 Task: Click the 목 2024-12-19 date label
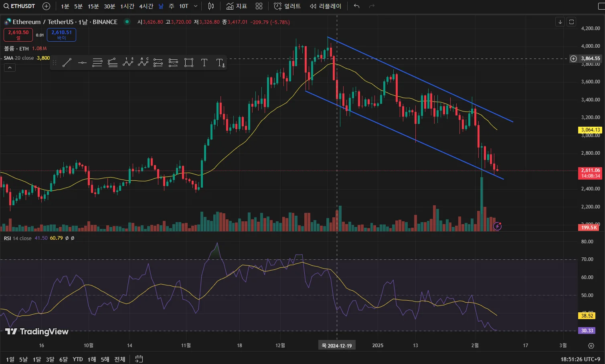(337, 346)
